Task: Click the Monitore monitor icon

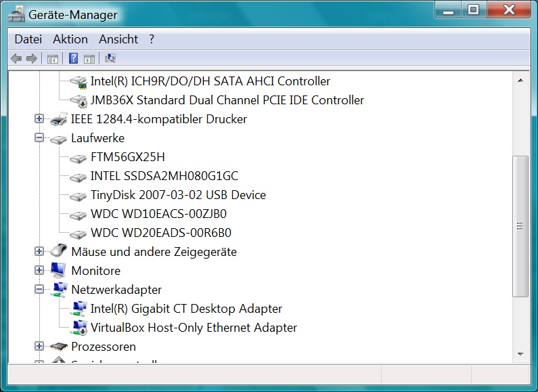Action: point(59,270)
